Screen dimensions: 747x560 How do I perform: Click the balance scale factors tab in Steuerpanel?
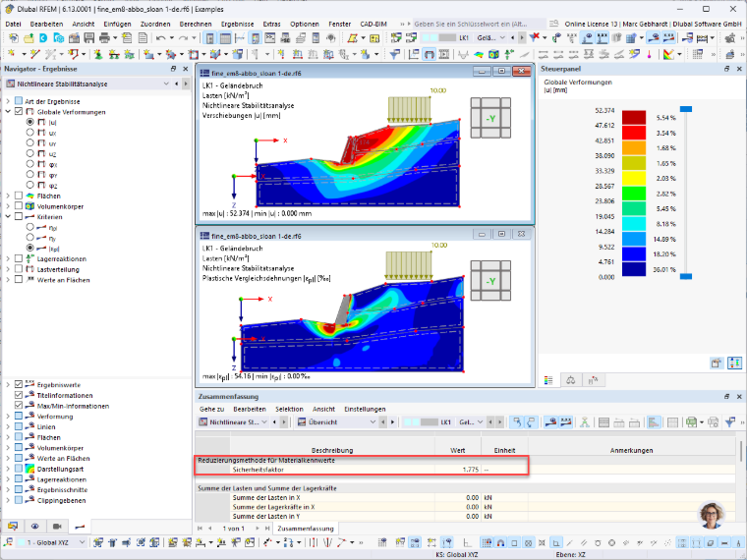click(x=571, y=380)
